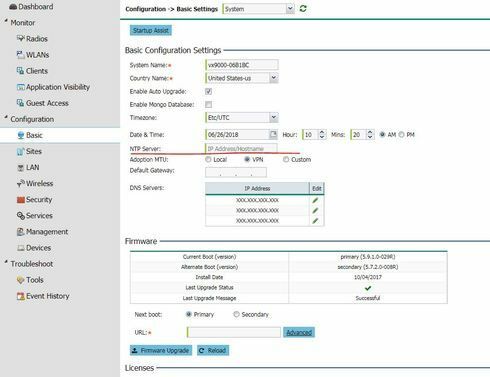Open the Dashboard menu item

coord(36,7)
